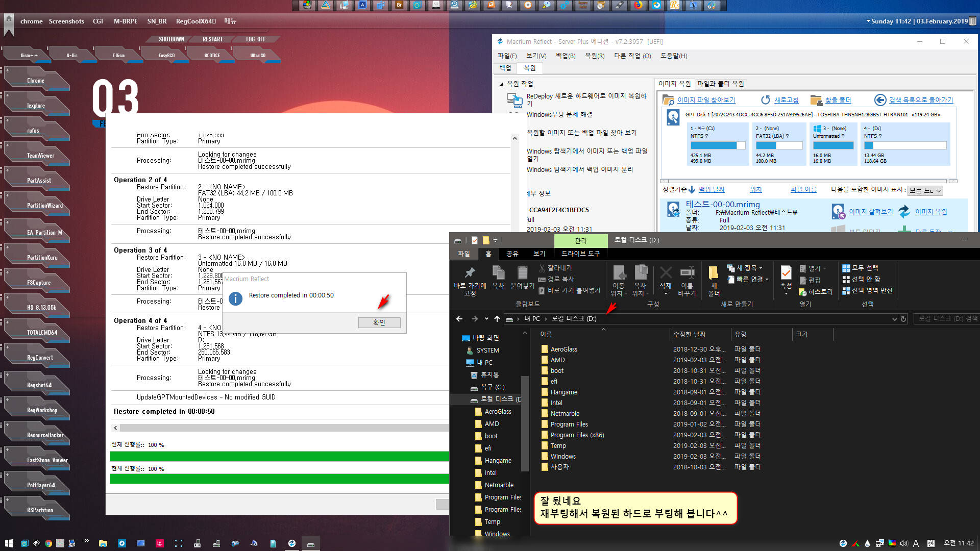The height and width of the screenshot is (551, 980).
Task: Open the EasyBCD shortcut
Action: (166, 55)
